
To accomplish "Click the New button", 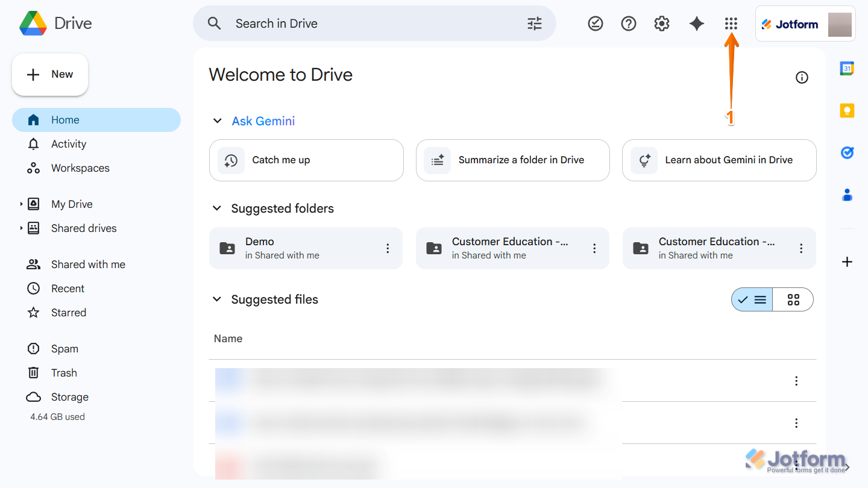I will pyautogui.click(x=50, y=74).
